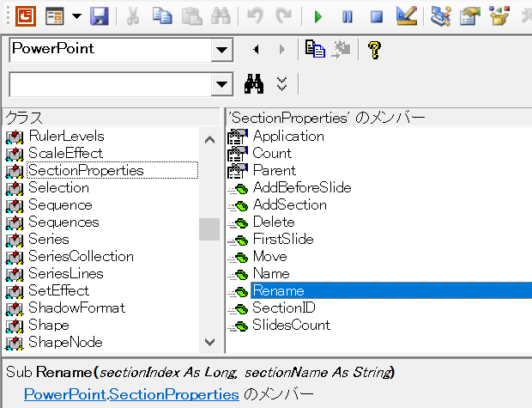
Task: Click the Copy to Clipboard icon
Action: [315, 49]
